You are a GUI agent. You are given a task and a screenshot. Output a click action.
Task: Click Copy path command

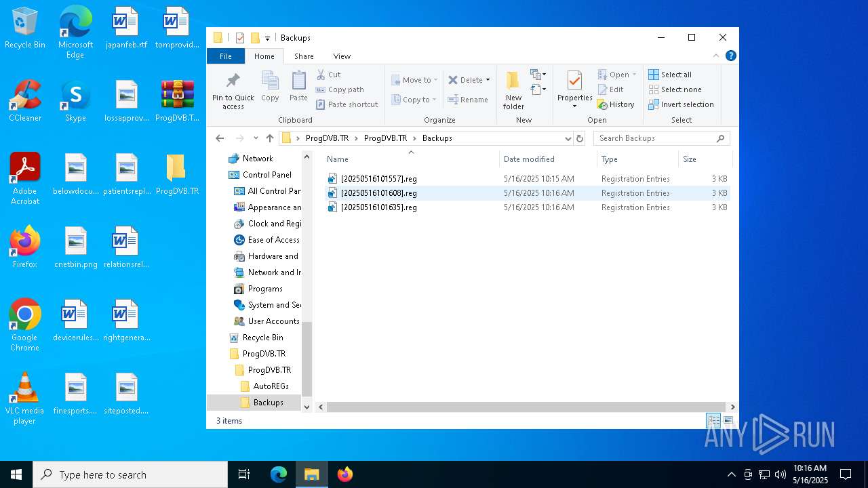point(340,89)
